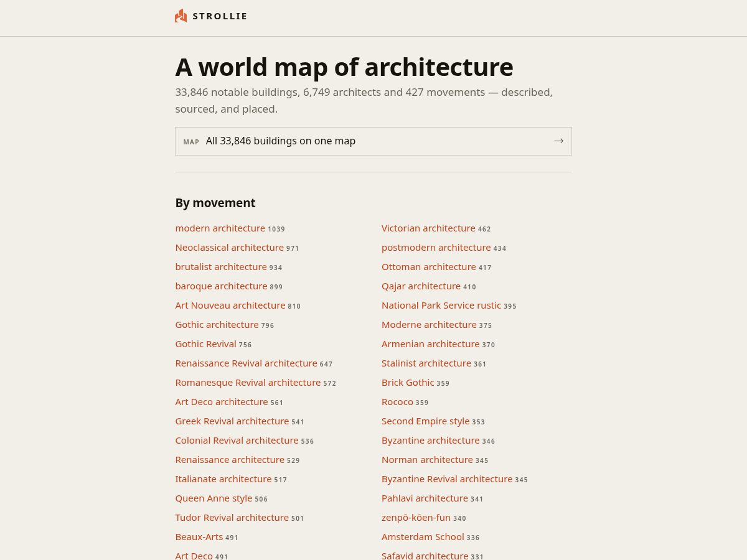Go to Byzantine architecture
Viewport: 747px width, 560px height.
pyautogui.click(x=431, y=441)
